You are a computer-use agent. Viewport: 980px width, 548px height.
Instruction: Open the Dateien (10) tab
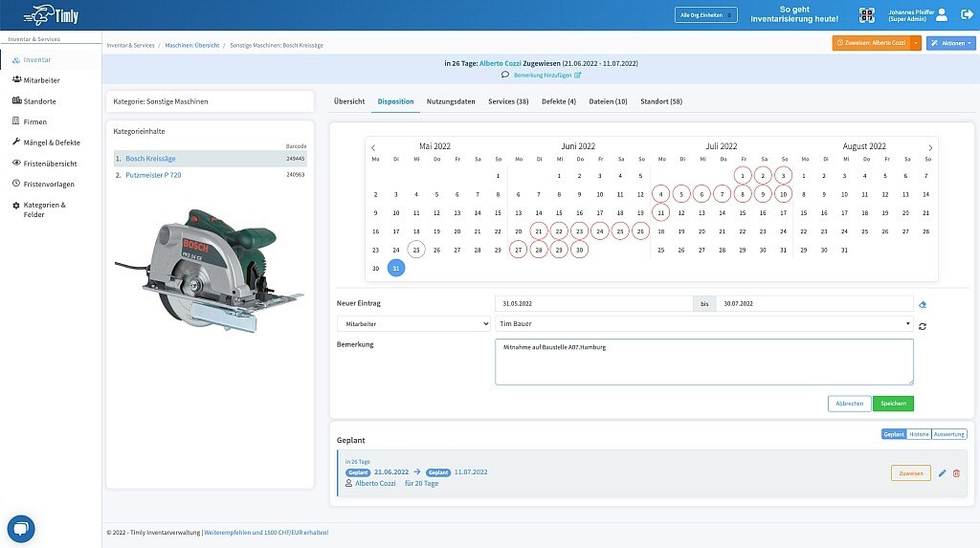pyautogui.click(x=608, y=101)
